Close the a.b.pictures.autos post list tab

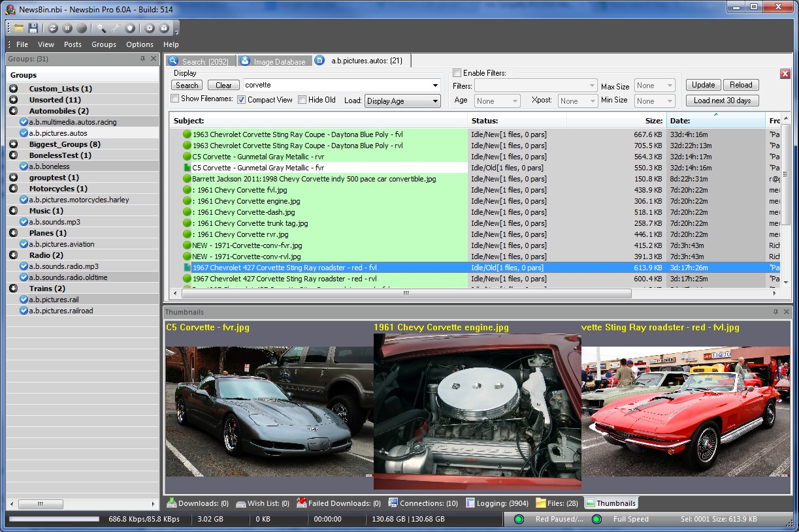pos(785,74)
